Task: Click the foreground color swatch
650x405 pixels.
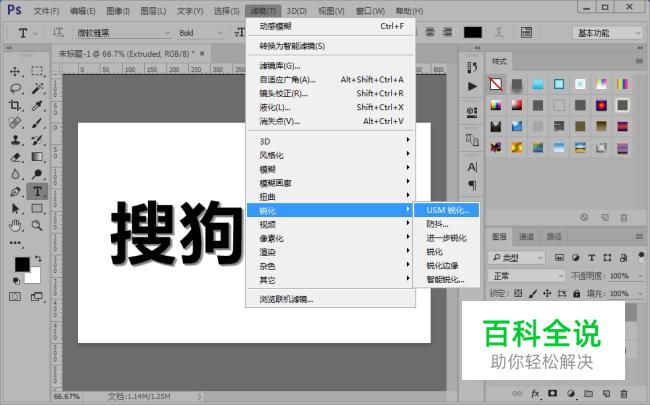Action: tap(22, 264)
